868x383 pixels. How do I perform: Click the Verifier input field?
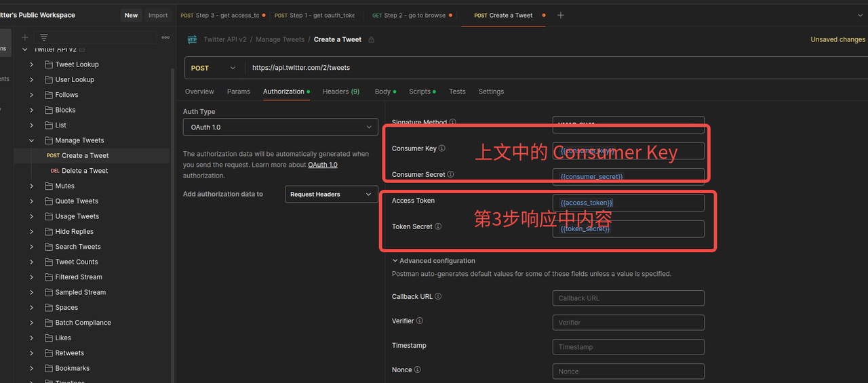(x=629, y=322)
